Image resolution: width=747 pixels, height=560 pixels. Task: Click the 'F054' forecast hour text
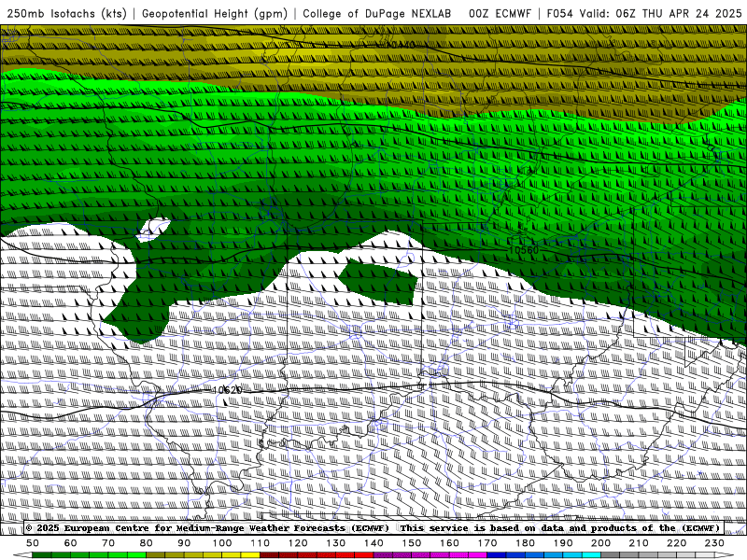[x=559, y=14]
